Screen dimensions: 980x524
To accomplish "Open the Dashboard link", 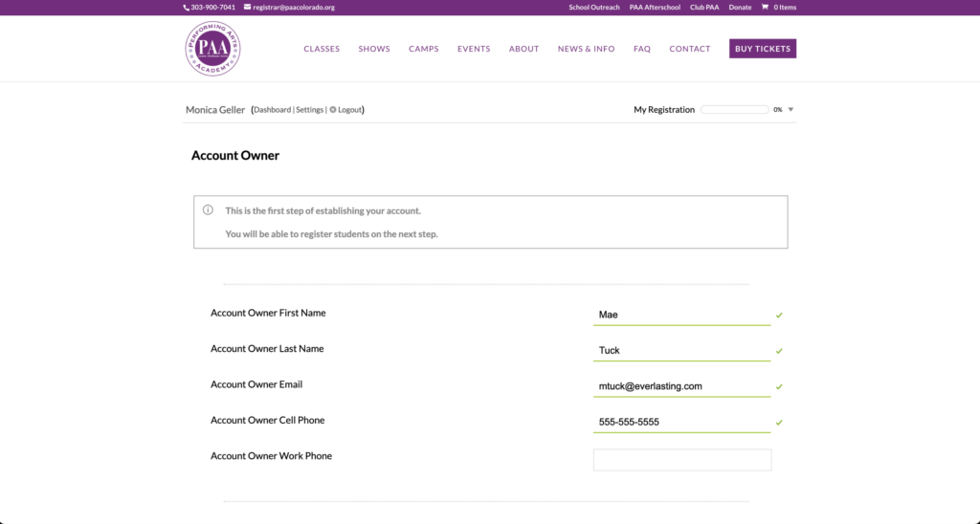I will (x=273, y=110).
